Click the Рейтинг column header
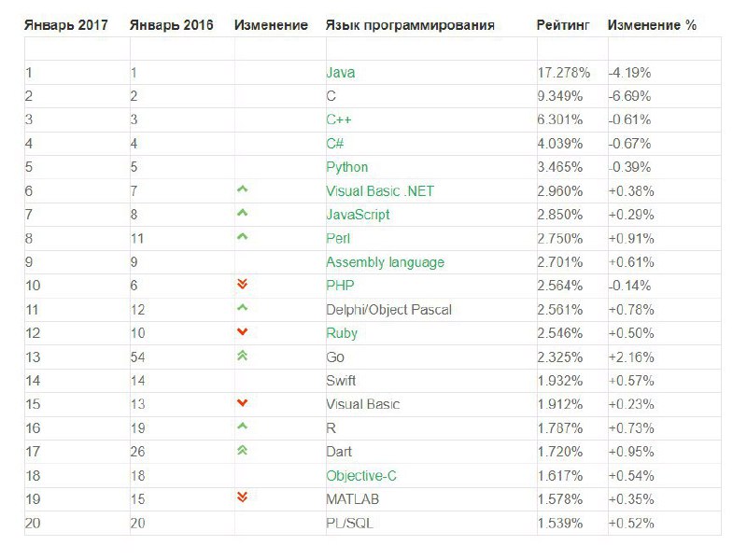Image resolution: width=747 pixels, height=560 pixels. [x=563, y=25]
